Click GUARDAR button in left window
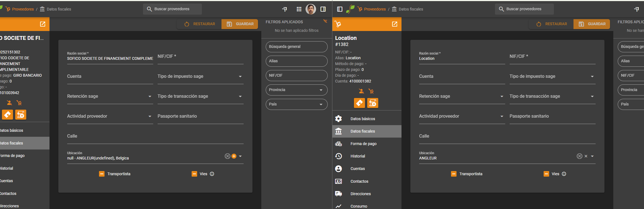Screen dimensions: 644x209 pyautogui.click(x=240, y=24)
